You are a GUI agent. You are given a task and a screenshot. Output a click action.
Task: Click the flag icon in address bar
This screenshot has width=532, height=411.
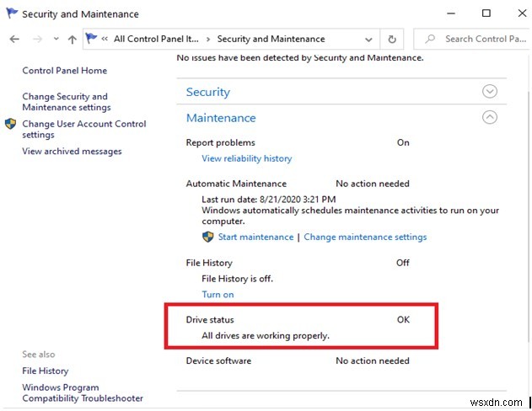(91, 38)
